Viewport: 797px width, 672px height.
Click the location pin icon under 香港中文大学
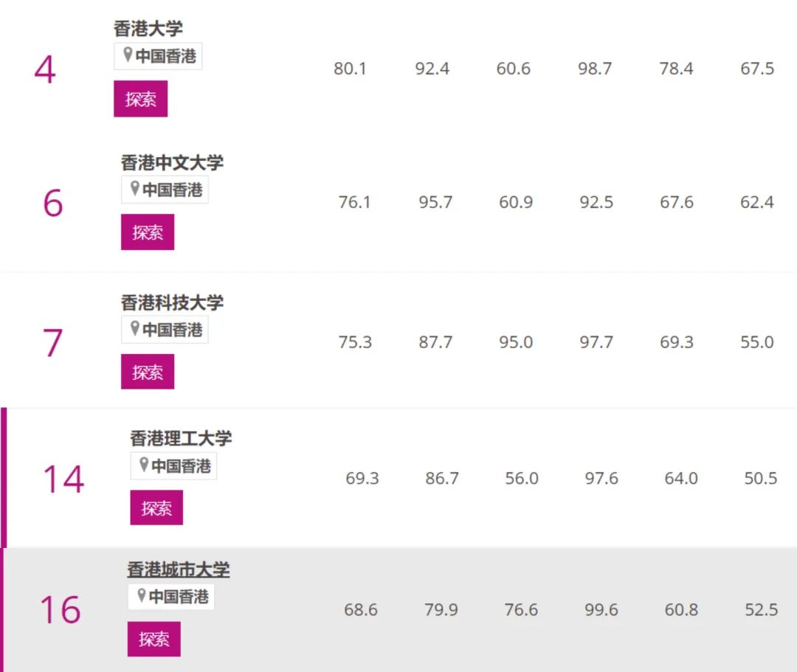click(135, 188)
